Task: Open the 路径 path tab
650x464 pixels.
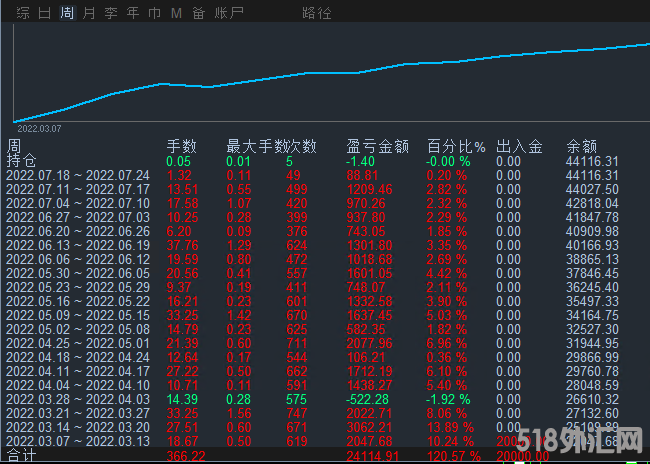Action: click(316, 13)
